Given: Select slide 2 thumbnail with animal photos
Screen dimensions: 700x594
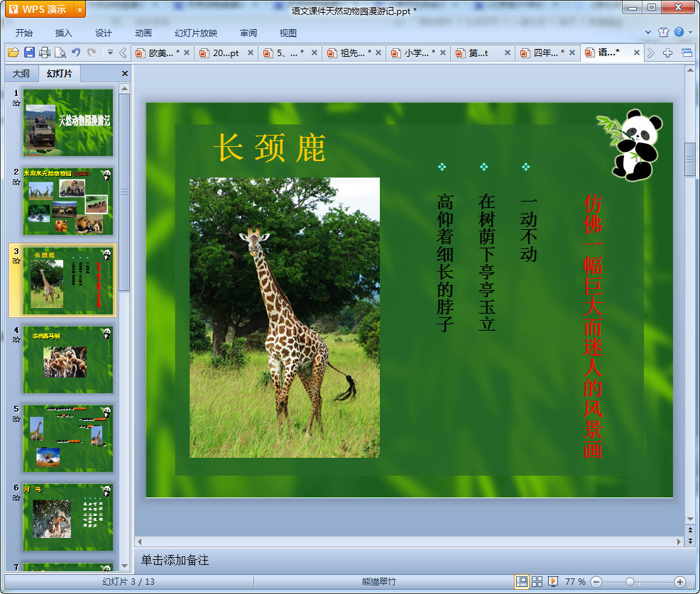Looking at the screenshot, I should tap(68, 202).
